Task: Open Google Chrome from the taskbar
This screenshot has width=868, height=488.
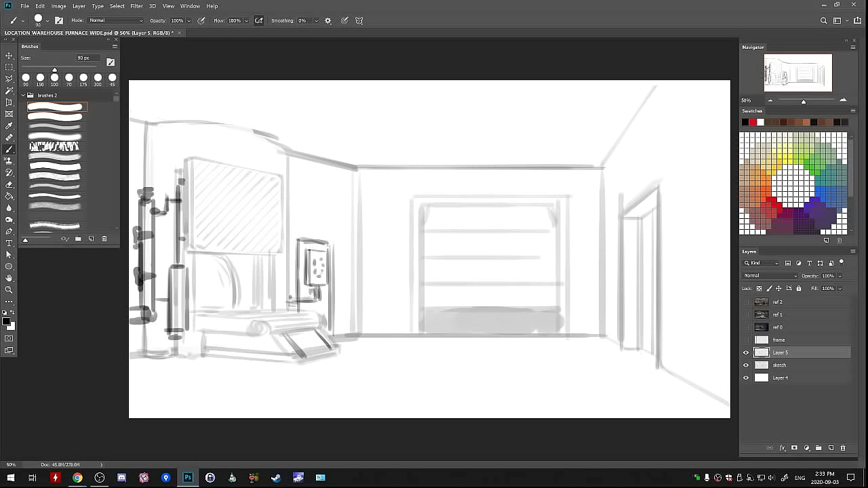Action: point(77,478)
